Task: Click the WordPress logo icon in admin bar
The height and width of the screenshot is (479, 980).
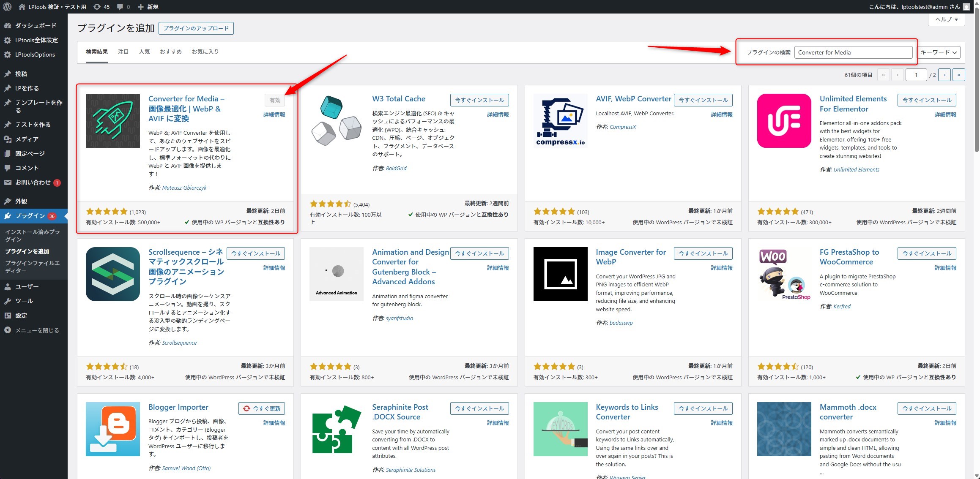Action: 7,7
